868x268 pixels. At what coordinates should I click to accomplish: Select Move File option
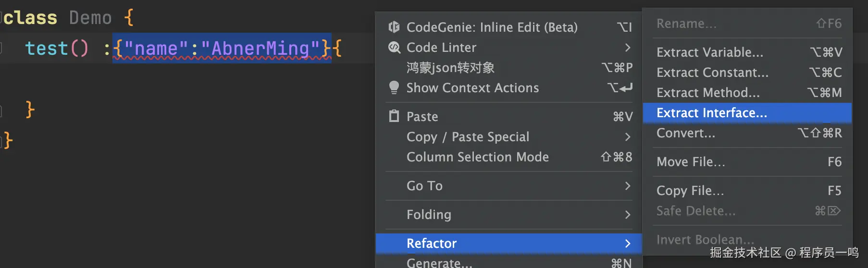click(x=691, y=162)
